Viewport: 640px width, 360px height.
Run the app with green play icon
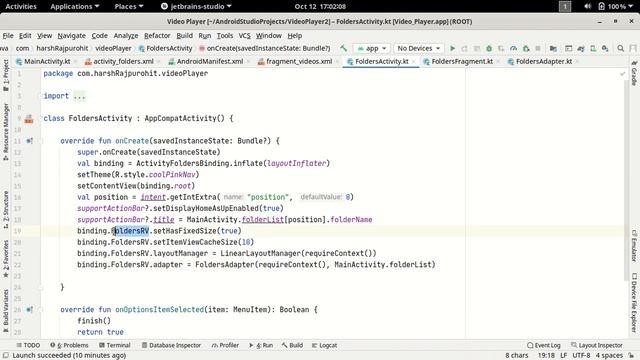[x=452, y=48]
